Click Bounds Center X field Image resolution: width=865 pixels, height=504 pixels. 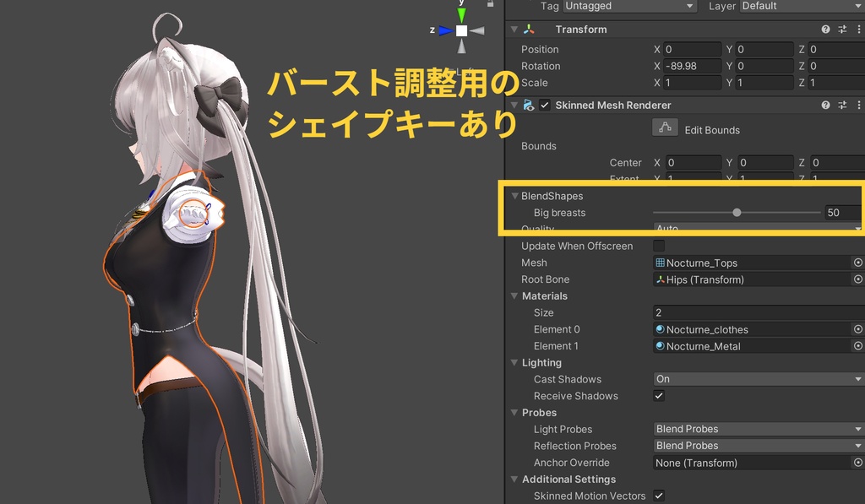[694, 162]
